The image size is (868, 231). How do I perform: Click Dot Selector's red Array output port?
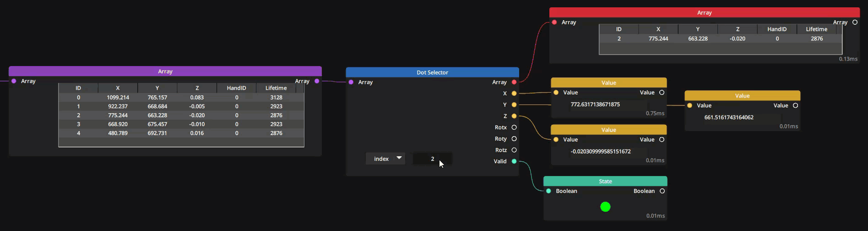coord(514,82)
